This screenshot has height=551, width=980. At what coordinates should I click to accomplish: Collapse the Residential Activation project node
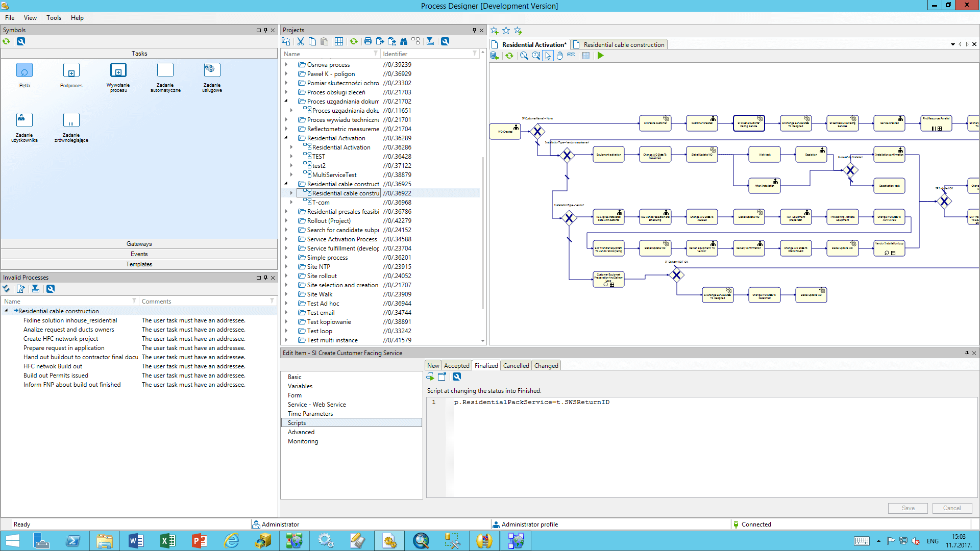[286, 138]
